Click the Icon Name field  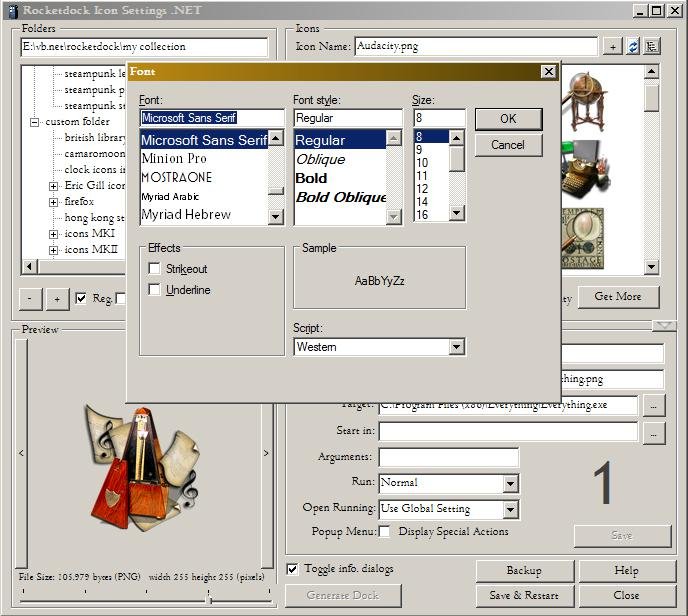[x=476, y=46]
